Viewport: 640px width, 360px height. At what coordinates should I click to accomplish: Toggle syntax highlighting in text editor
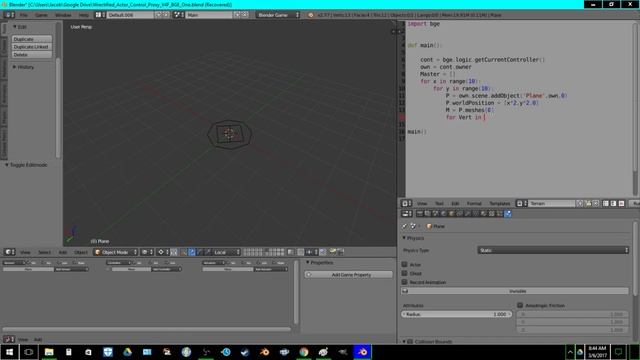point(621,203)
